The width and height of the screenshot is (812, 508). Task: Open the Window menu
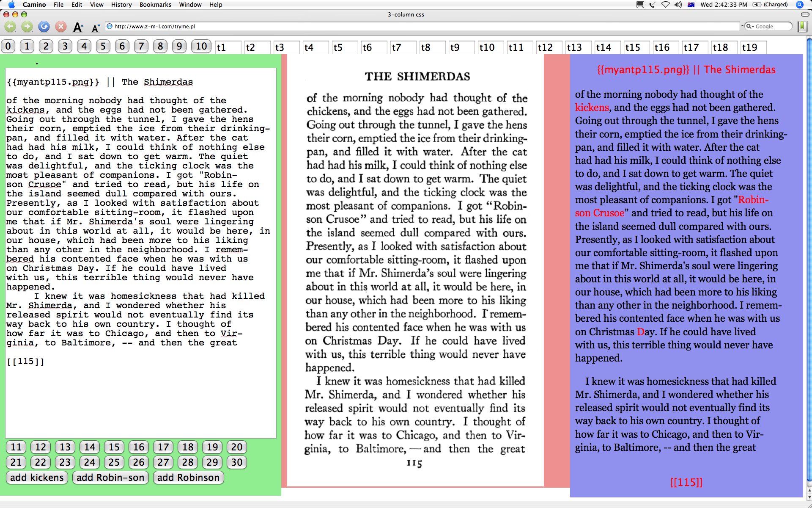(190, 5)
